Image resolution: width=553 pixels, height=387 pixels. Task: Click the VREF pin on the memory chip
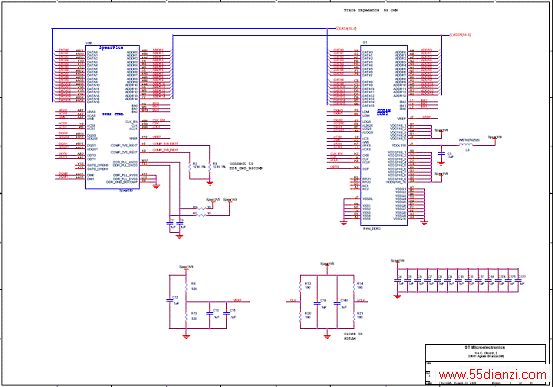click(x=401, y=119)
